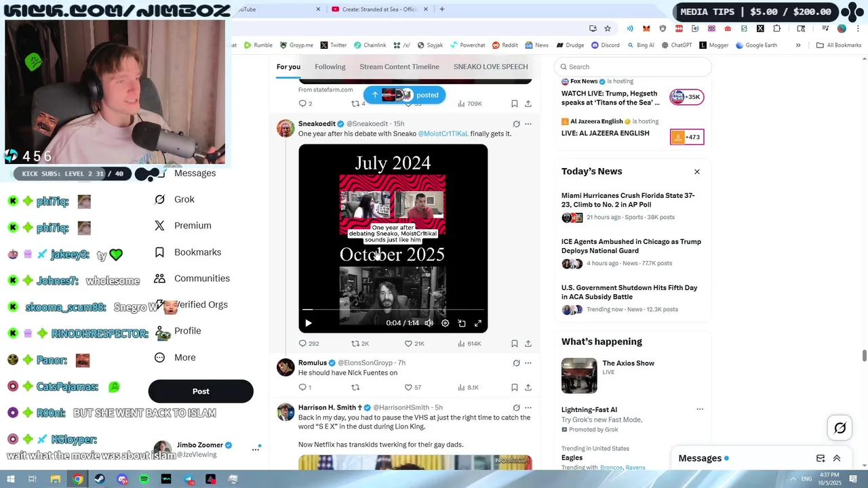Open Grok action on Romulus post

(x=516, y=363)
